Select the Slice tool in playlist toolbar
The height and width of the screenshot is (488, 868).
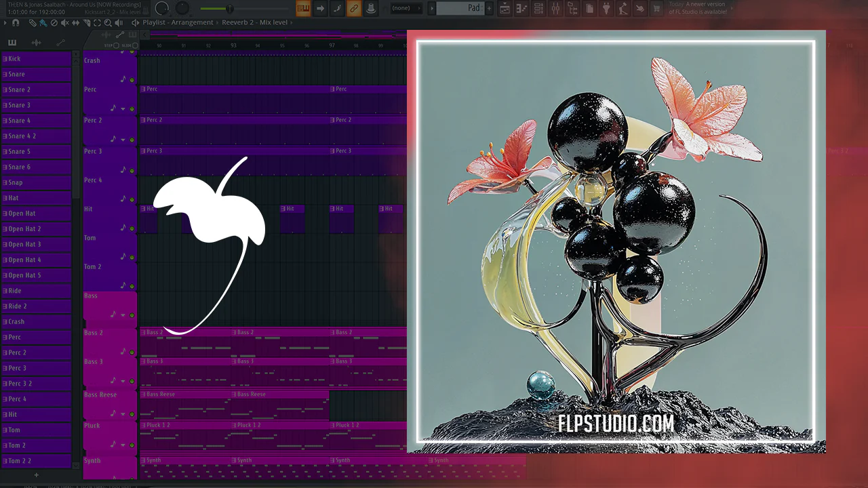pos(86,22)
